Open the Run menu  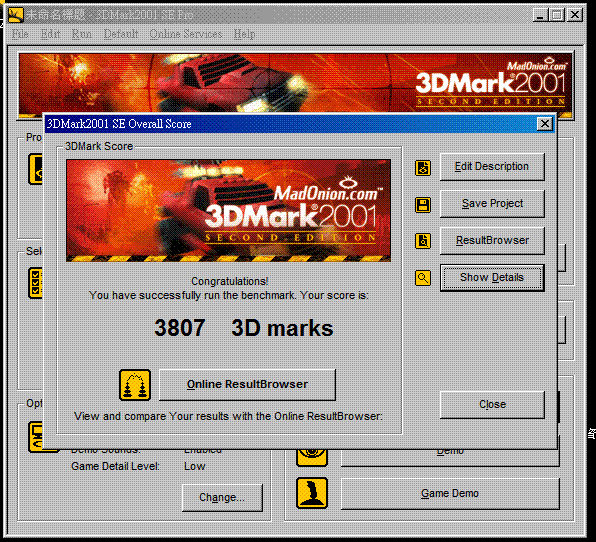coord(82,34)
